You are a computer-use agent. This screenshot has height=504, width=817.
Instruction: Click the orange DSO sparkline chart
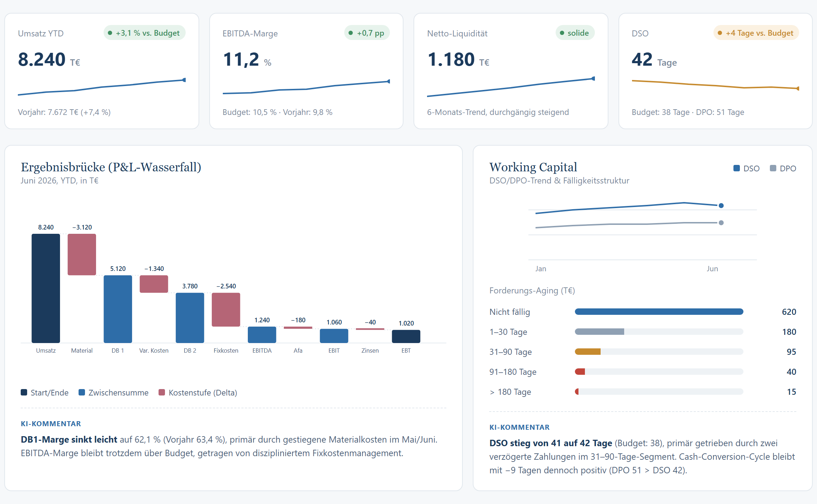point(715,85)
